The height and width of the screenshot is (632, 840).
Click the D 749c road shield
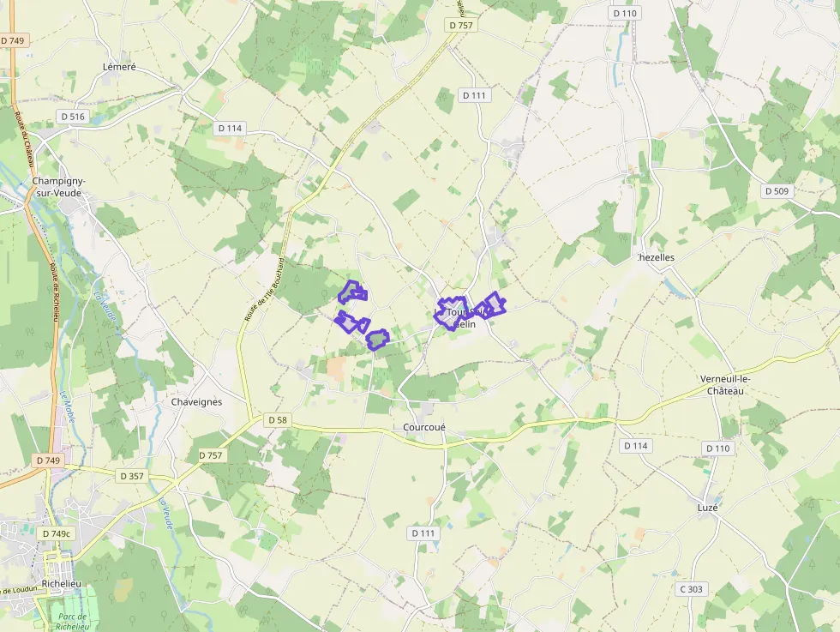57,533
